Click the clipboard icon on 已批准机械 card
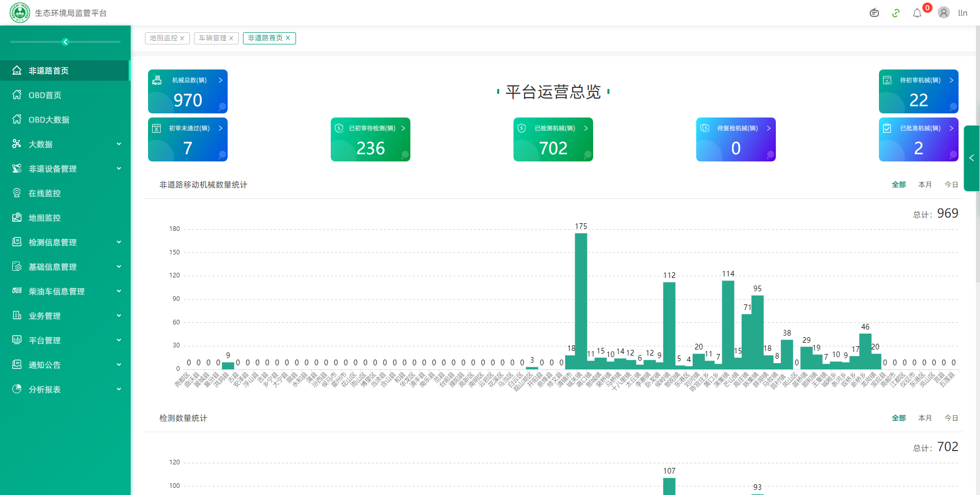This screenshot has width=980, height=495. (x=887, y=128)
